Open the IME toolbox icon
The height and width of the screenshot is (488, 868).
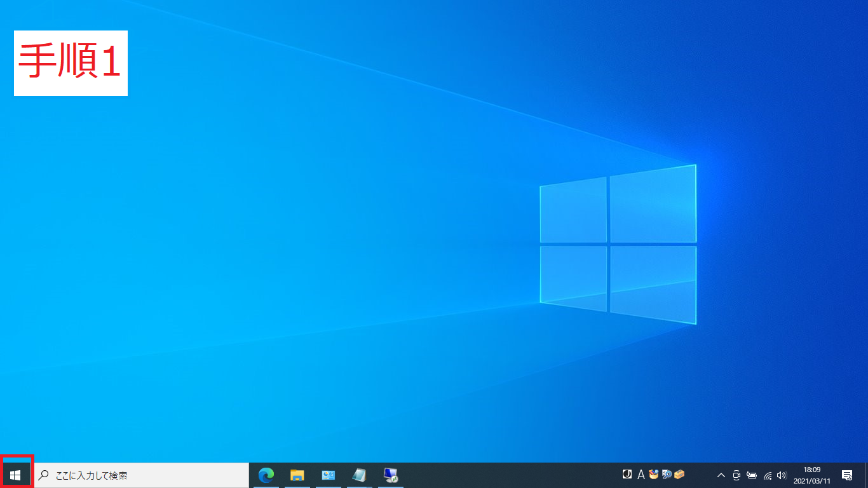(679, 474)
